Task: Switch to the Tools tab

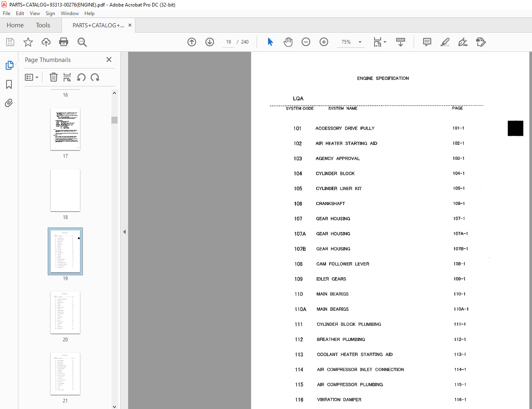Action: 43,25
